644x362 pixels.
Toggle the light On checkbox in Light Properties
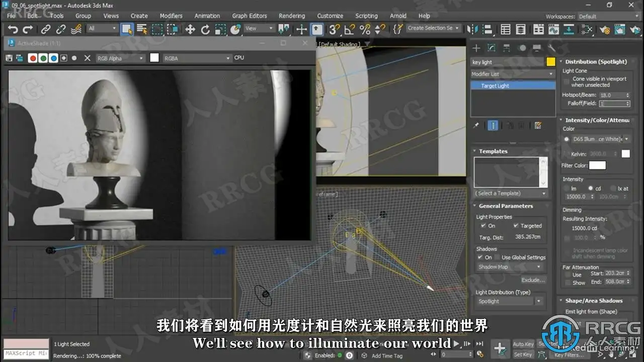(484, 226)
